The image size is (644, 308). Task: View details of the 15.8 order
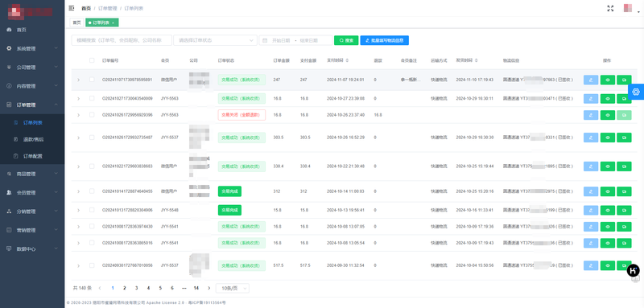coord(608,211)
